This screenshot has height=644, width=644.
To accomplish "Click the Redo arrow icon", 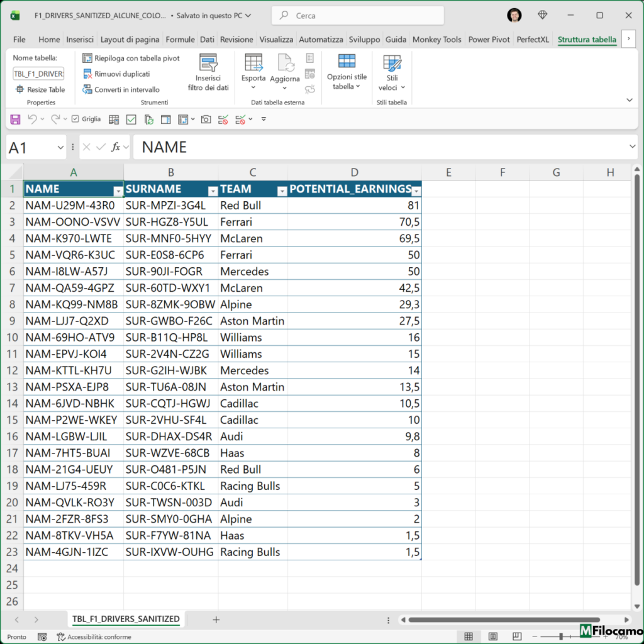I will click(55, 119).
